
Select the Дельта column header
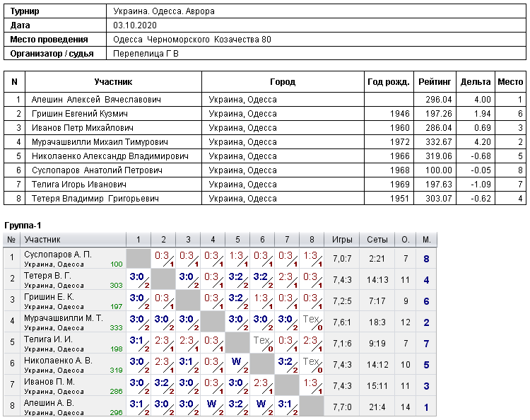point(476,82)
